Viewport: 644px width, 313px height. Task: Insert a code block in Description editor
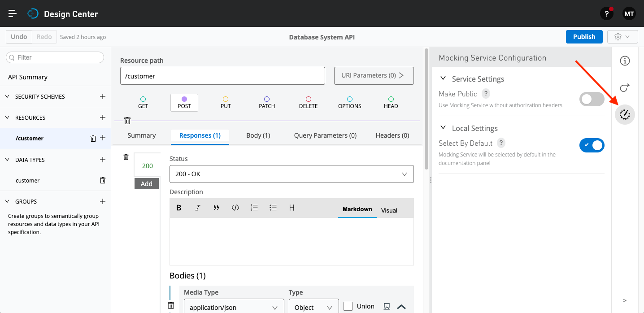click(x=235, y=208)
